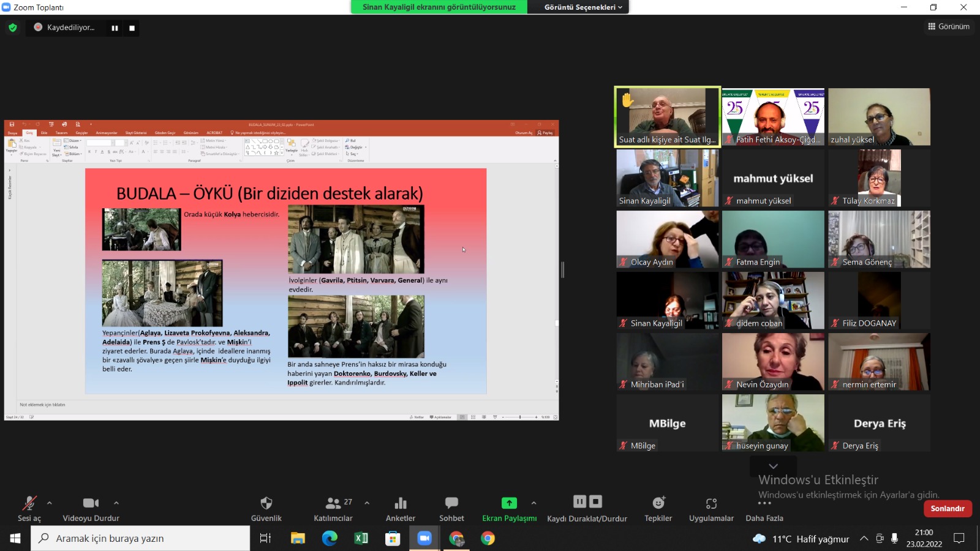Switch to normal view icon in status bar

(462, 417)
